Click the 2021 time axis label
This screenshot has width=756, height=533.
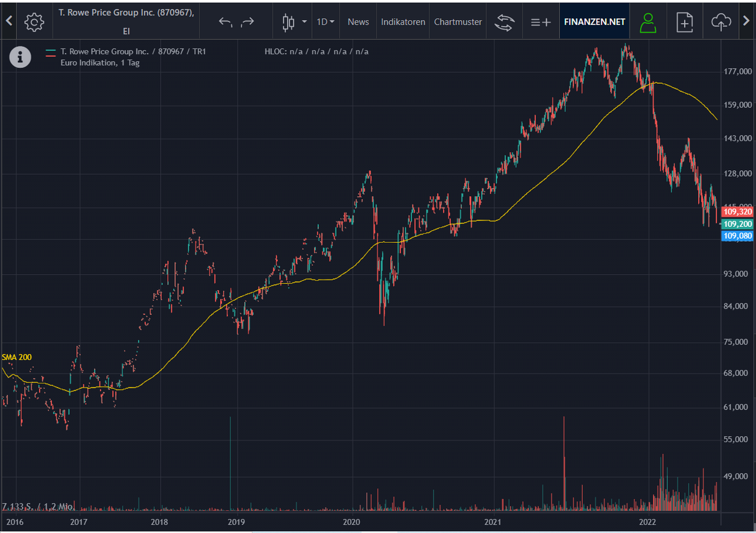tap(493, 522)
